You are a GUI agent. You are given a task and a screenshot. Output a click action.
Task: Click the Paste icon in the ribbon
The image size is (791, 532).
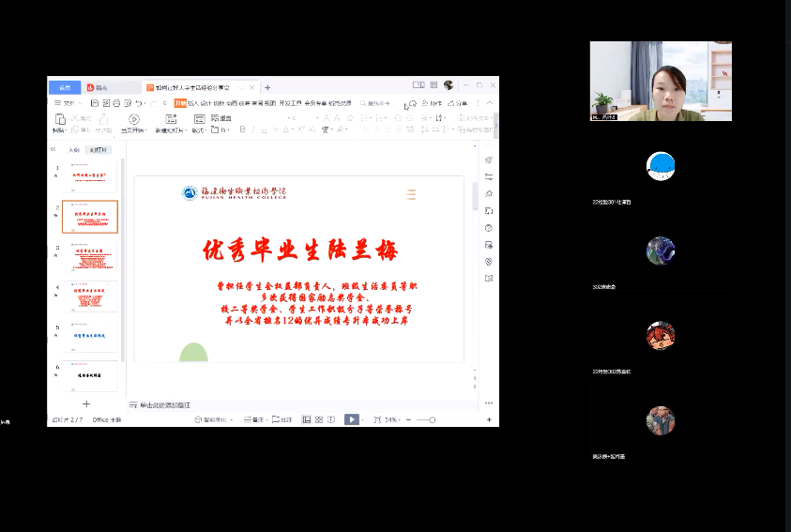coord(59,120)
